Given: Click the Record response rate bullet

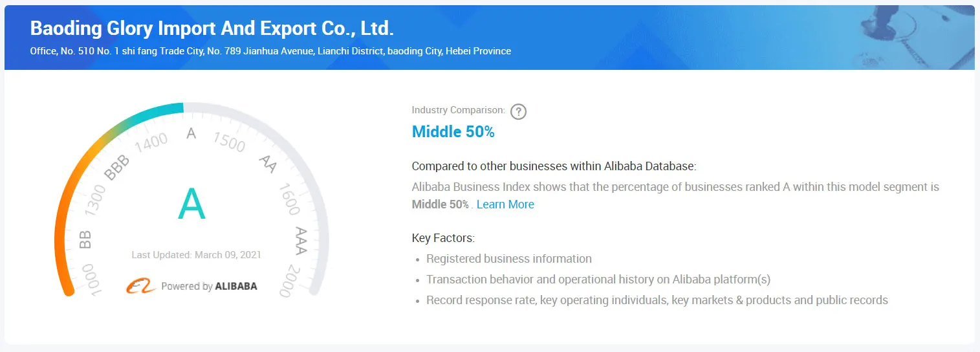Looking at the screenshot, I should (x=657, y=300).
